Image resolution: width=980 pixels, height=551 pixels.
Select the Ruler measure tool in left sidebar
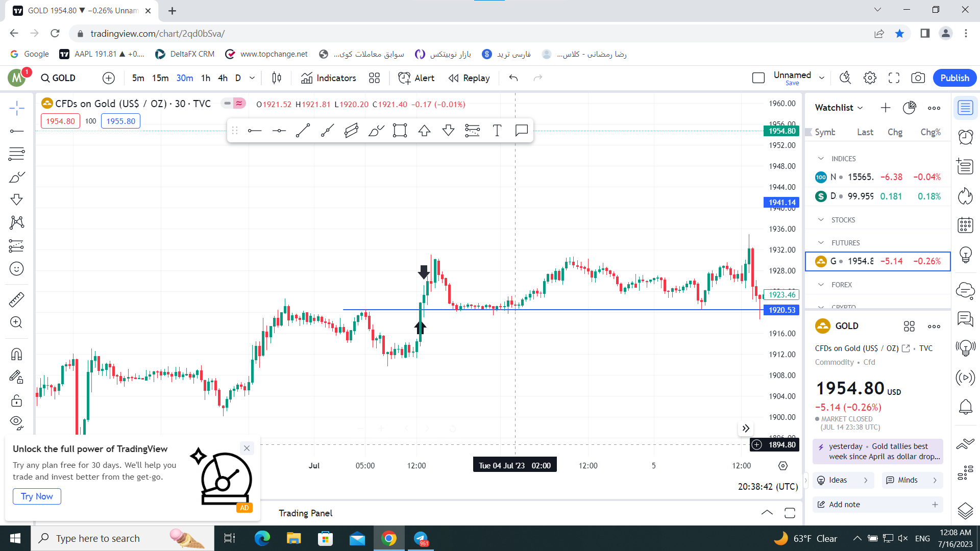(16, 299)
